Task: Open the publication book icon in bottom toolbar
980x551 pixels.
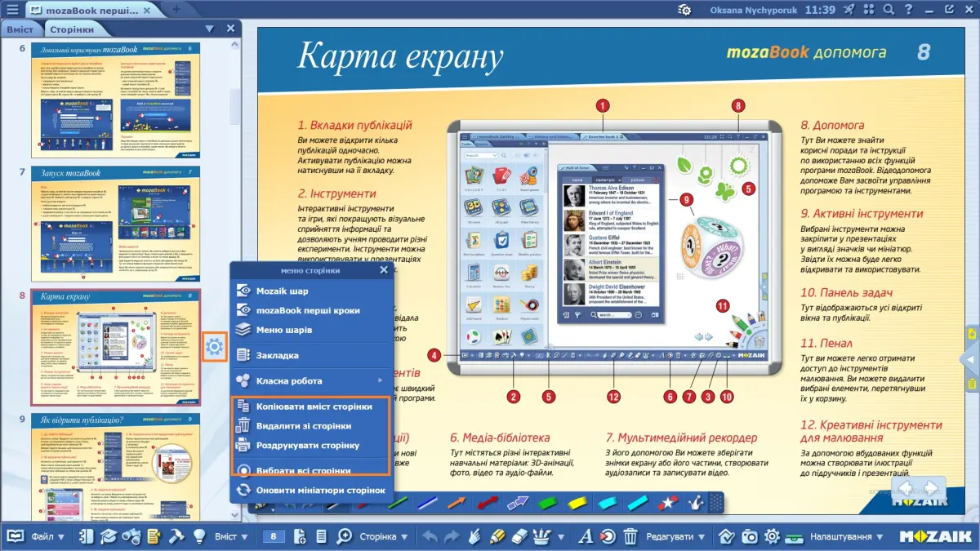Action: click(x=16, y=536)
